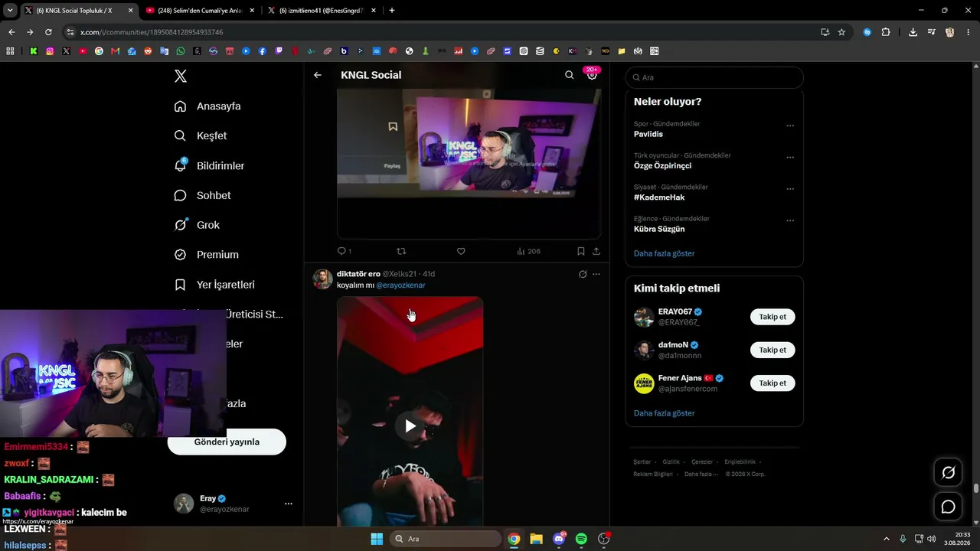This screenshot has height=551, width=980.
Task: Open OBS Studio from the taskbar
Action: [x=604, y=539]
